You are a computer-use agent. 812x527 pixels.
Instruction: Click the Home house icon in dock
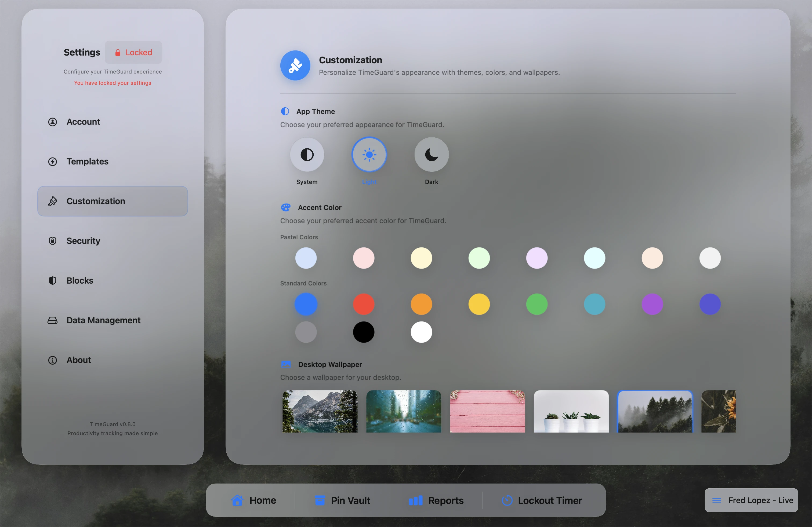pyautogui.click(x=237, y=500)
